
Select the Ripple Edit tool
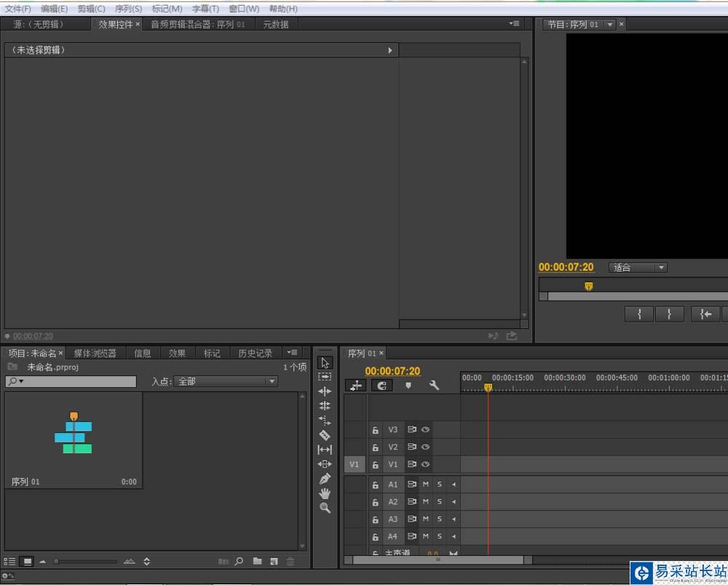point(325,391)
